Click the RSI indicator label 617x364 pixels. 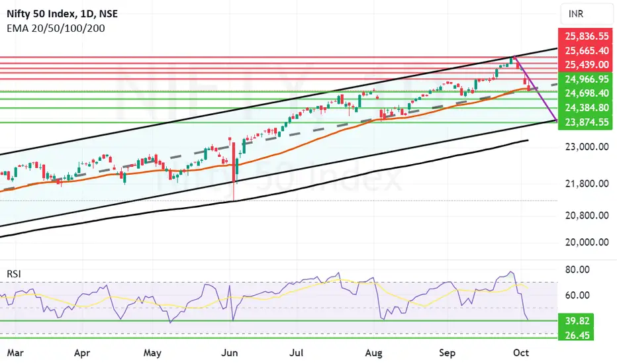pyautogui.click(x=14, y=274)
